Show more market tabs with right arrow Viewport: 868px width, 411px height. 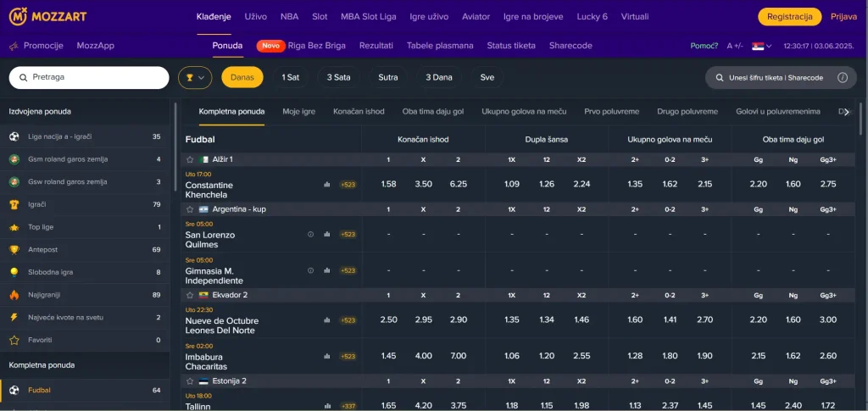point(847,112)
